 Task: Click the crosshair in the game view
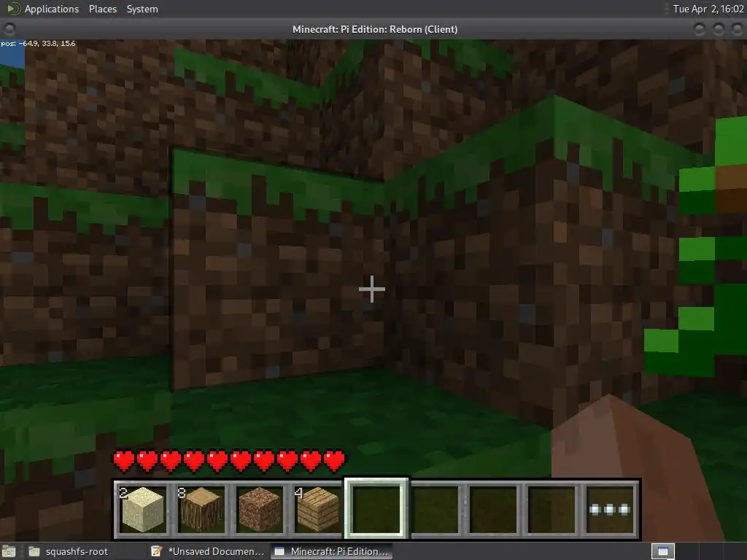click(x=371, y=289)
